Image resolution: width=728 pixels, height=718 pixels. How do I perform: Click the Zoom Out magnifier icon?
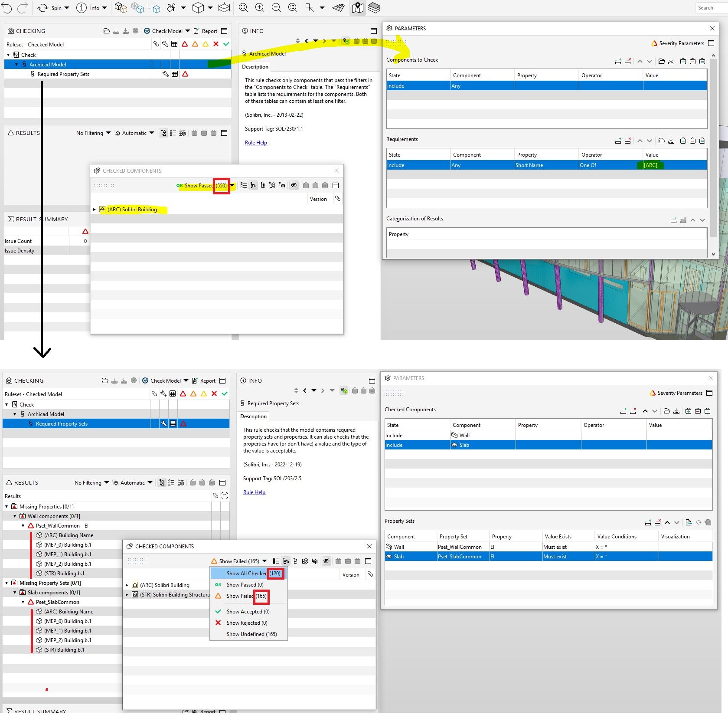point(276,8)
